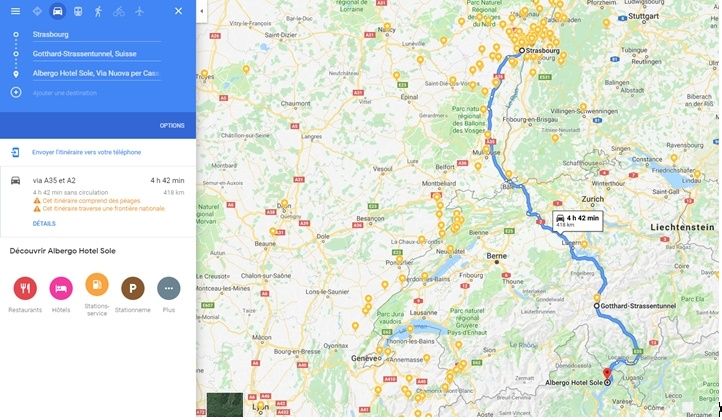
Task: Close the directions panel
Action: coord(178,11)
